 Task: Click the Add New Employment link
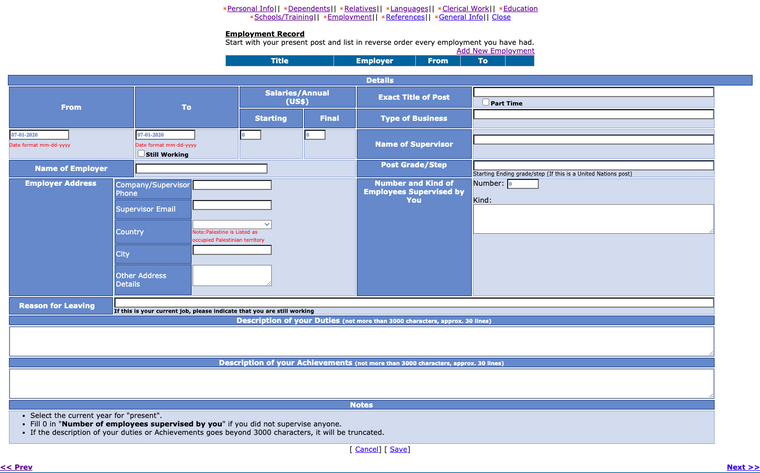tap(495, 51)
